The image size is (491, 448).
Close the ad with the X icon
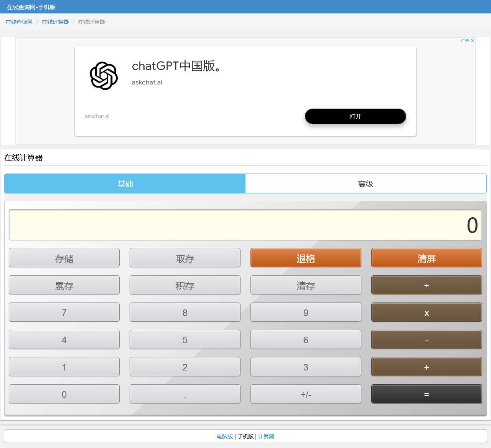tap(473, 40)
